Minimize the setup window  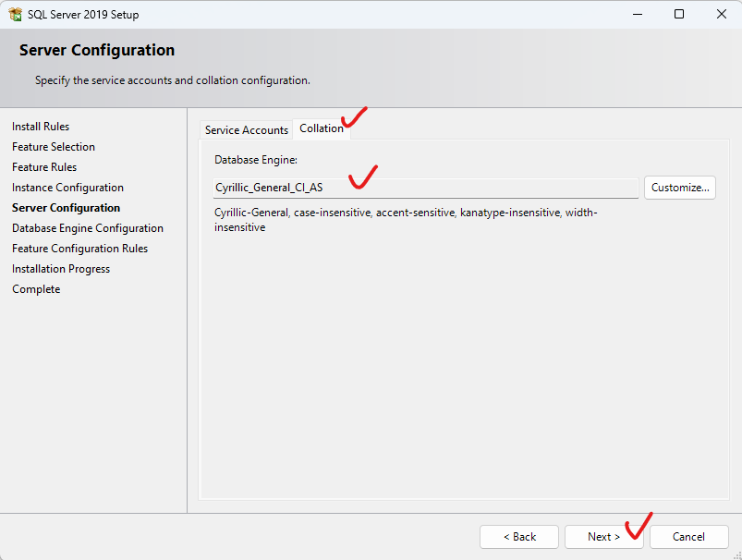click(x=638, y=14)
